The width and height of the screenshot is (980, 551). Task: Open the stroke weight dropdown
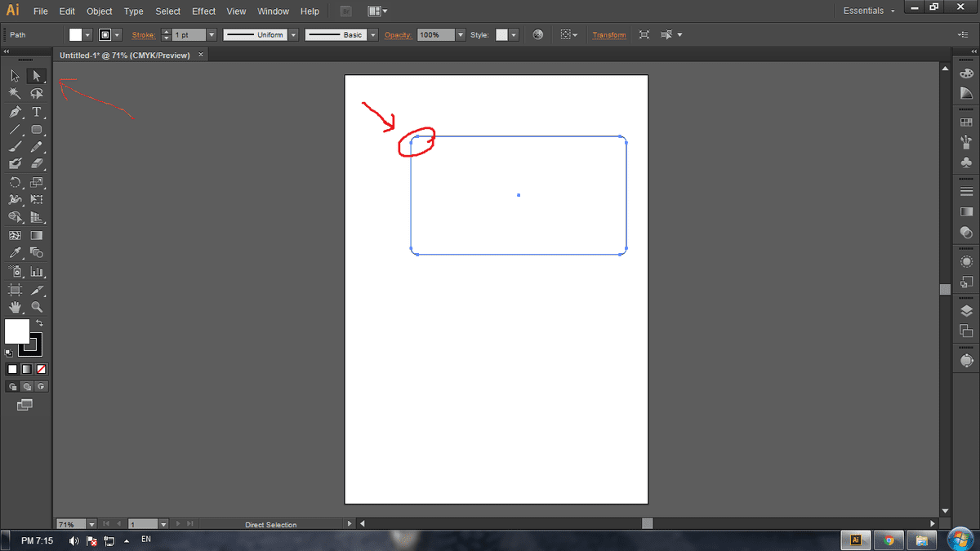[x=212, y=34]
